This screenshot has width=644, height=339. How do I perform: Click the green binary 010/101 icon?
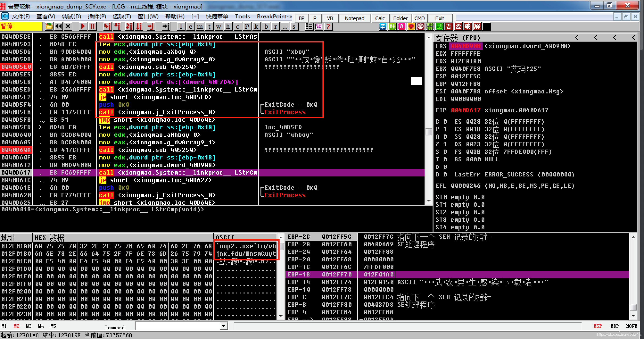click(x=430, y=26)
